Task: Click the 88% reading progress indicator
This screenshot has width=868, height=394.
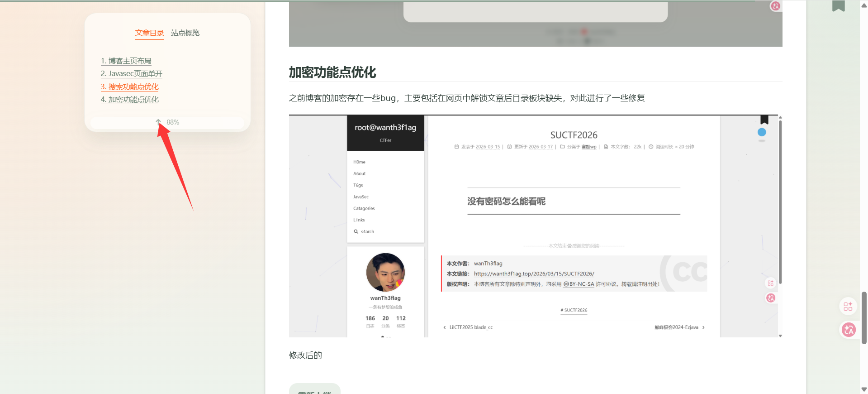Action: (173, 122)
